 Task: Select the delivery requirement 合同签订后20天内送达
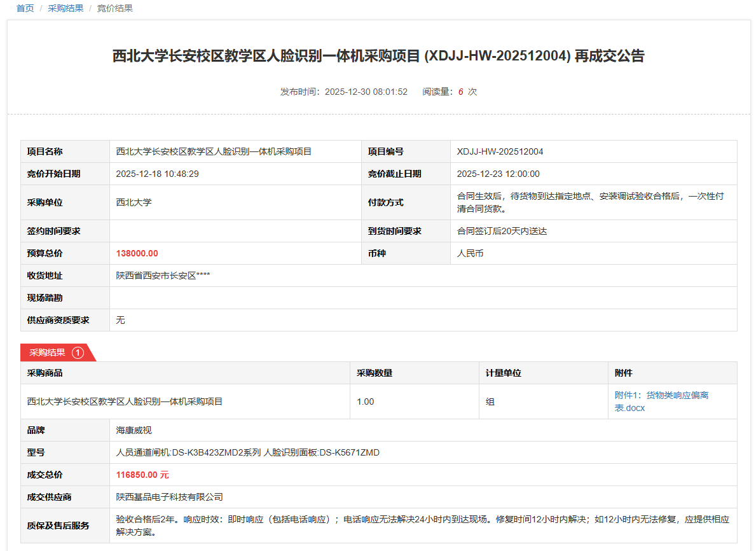502,231
